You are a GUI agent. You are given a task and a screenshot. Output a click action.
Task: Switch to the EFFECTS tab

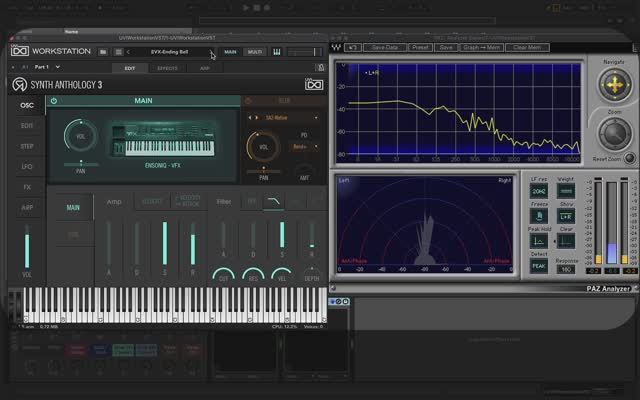tap(167, 68)
